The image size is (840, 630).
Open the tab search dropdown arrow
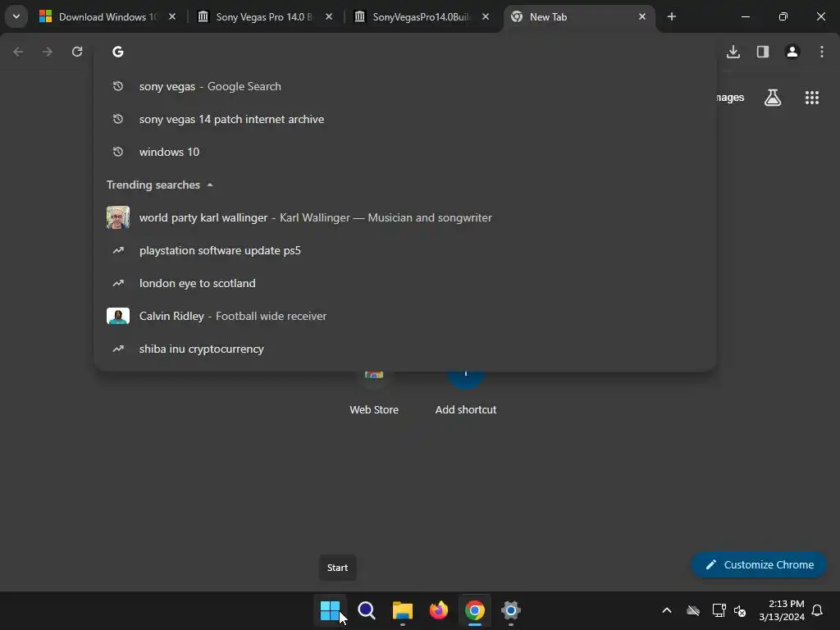[x=16, y=16]
